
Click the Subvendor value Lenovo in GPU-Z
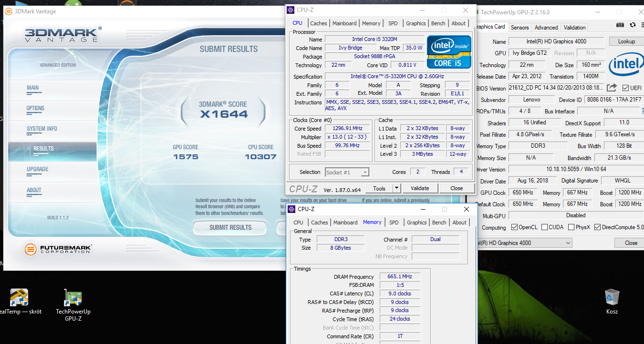point(530,100)
